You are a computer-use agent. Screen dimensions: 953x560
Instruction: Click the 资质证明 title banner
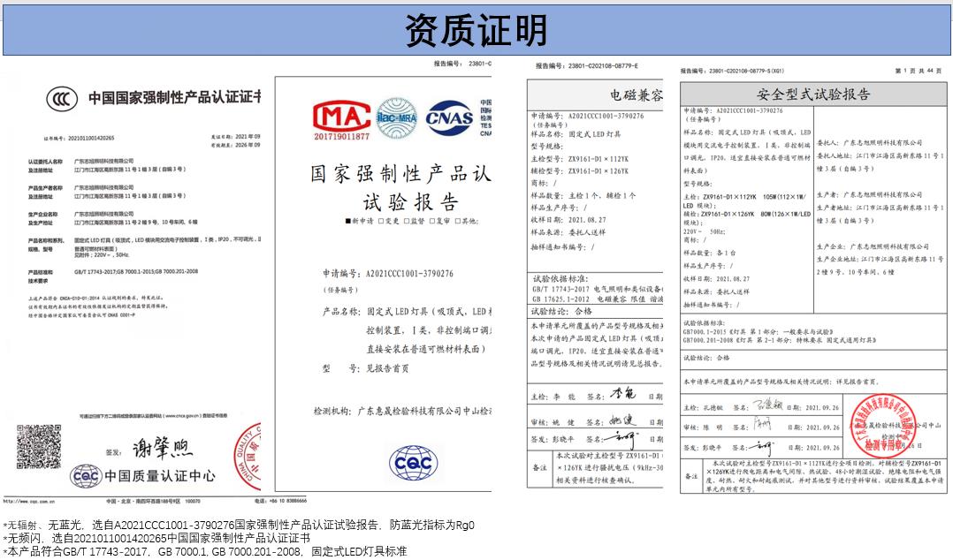476,30
